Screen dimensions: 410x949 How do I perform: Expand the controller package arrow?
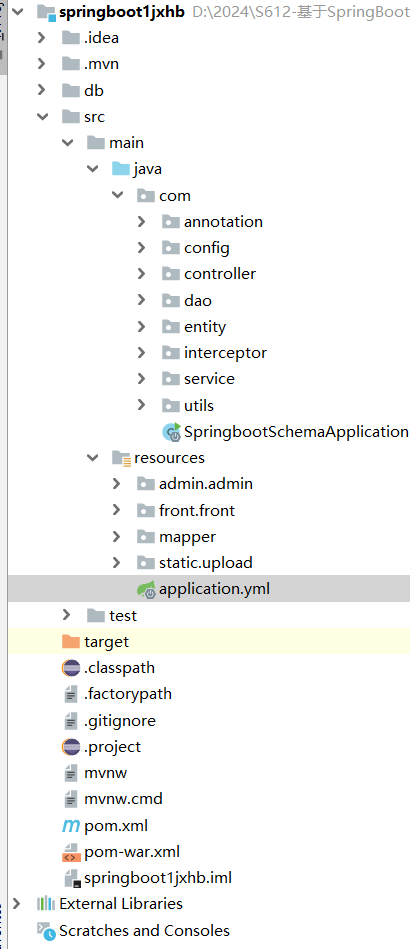[141, 274]
